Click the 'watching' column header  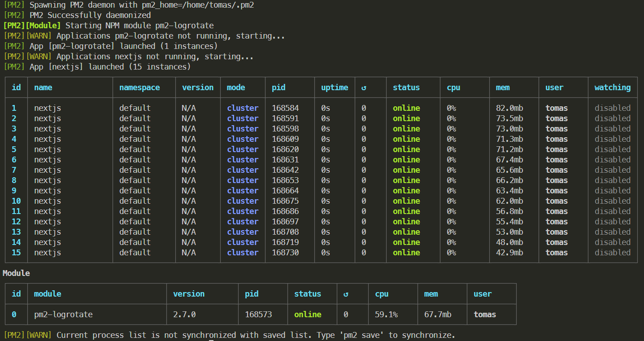point(612,87)
